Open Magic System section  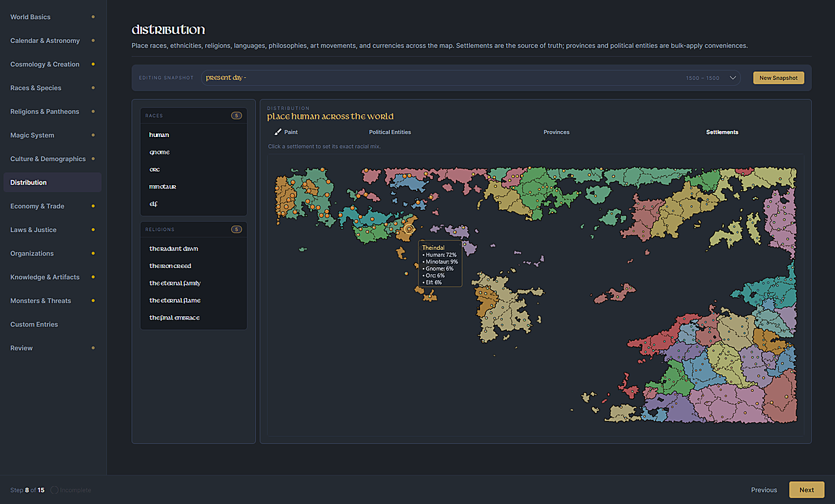[x=52, y=135]
